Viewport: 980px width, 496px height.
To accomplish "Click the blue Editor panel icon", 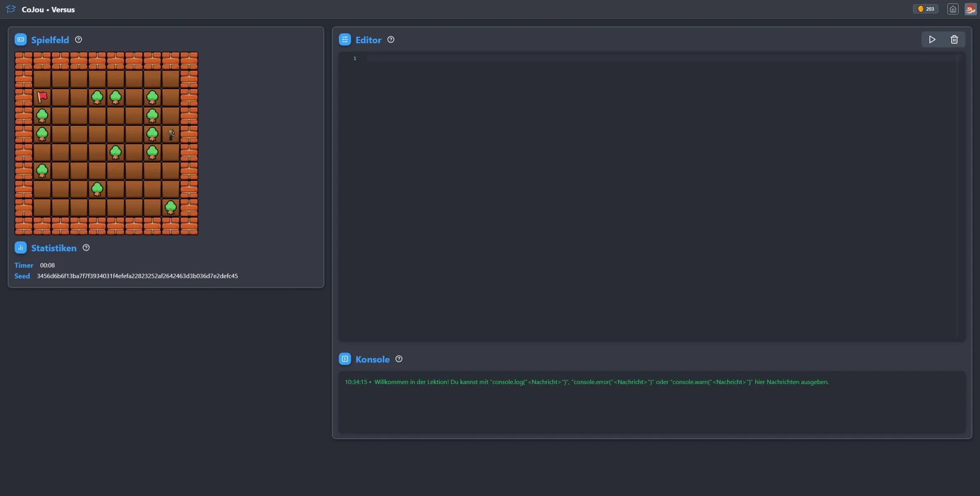I will [x=345, y=40].
